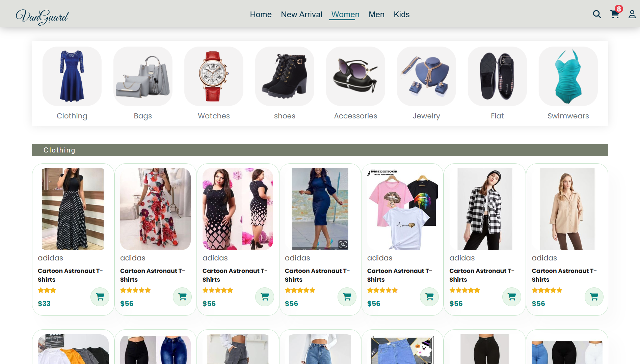Open the search icon
This screenshot has width=640, height=364.
[597, 14]
